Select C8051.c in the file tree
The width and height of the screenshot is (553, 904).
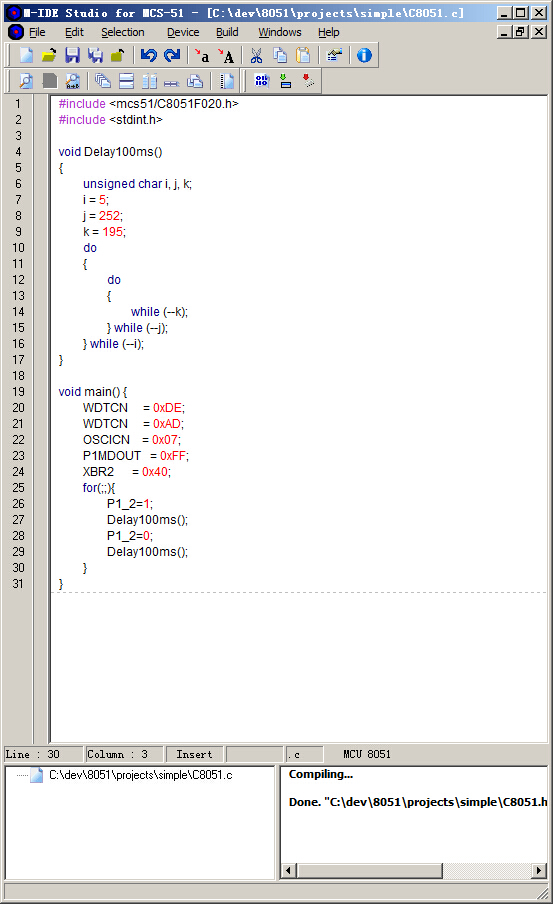(x=140, y=775)
